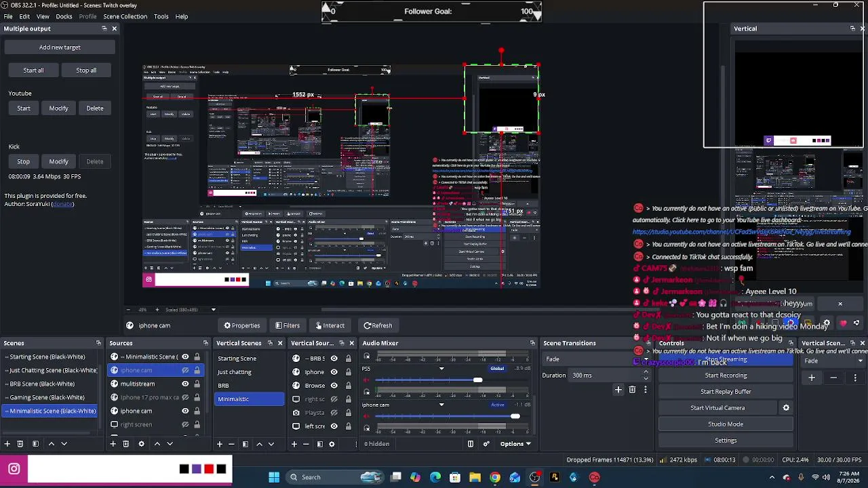This screenshot has width=868, height=488.
Task: Open PS5 audio channel dropdown arrow
Action: click(441, 369)
